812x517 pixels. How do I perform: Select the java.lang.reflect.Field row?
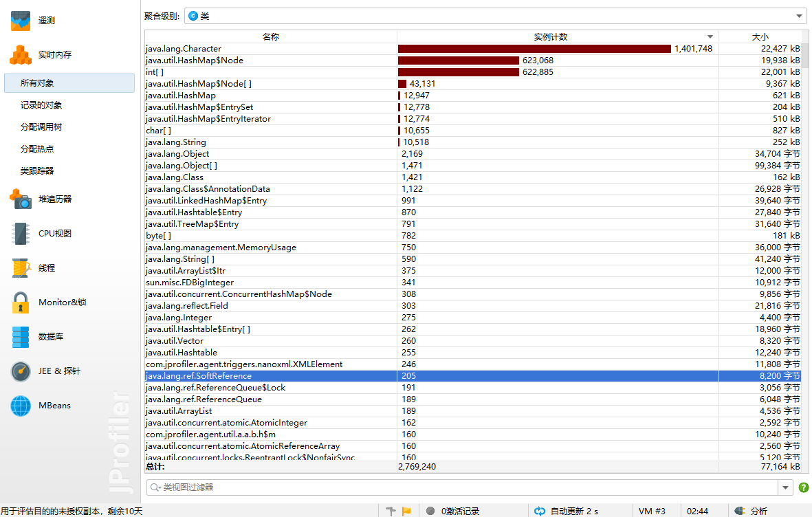coord(473,306)
